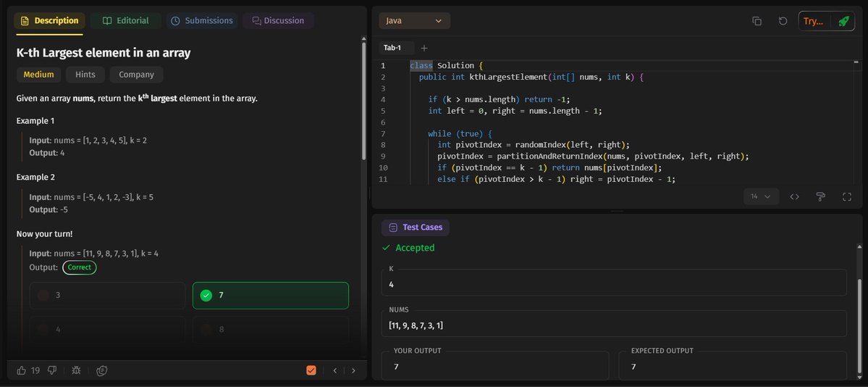Click the 'Now your turn!' text
This screenshot has width=868, height=387.
tap(44, 234)
